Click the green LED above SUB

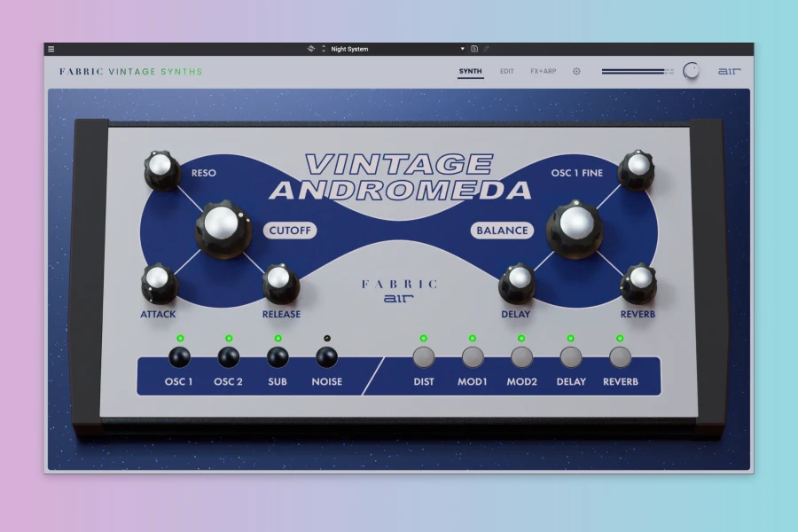pyautogui.click(x=278, y=338)
